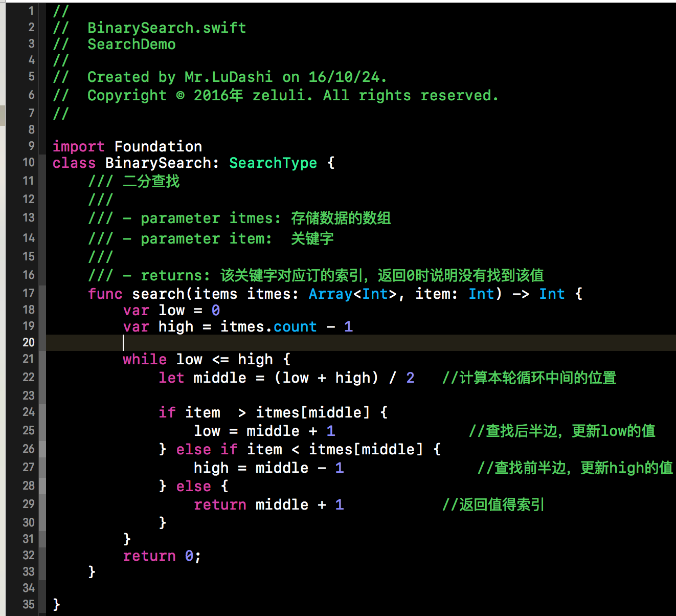Viewport: 676px width, 616px height.
Task: Click line number 29 in gutter
Action: click(29, 504)
